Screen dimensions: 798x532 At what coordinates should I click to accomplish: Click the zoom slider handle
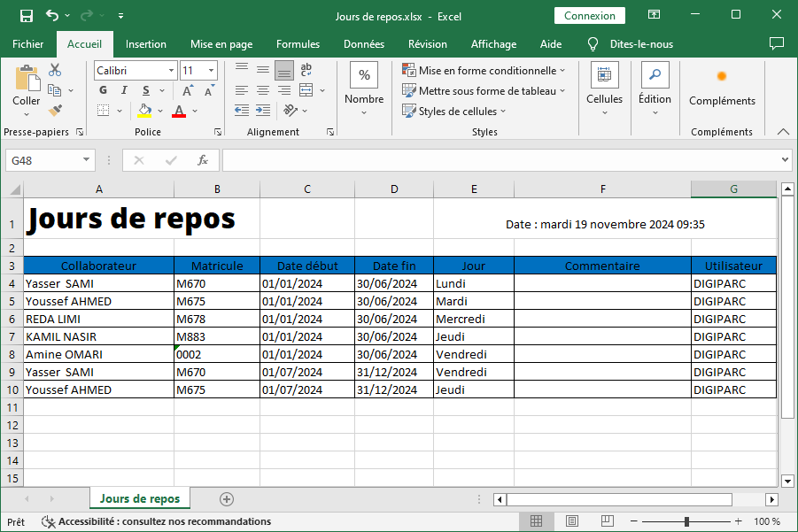(x=686, y=521)
